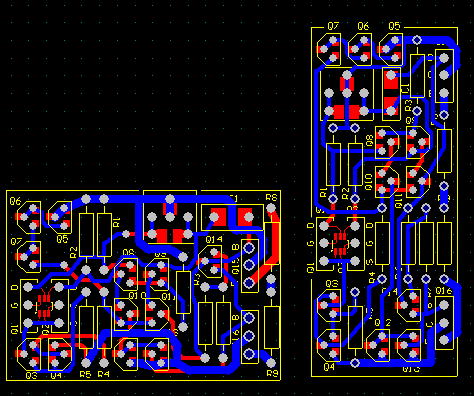Select transistor Q4 on the right board
Viewport: 474px width, 396px height.
coord(329,345)
